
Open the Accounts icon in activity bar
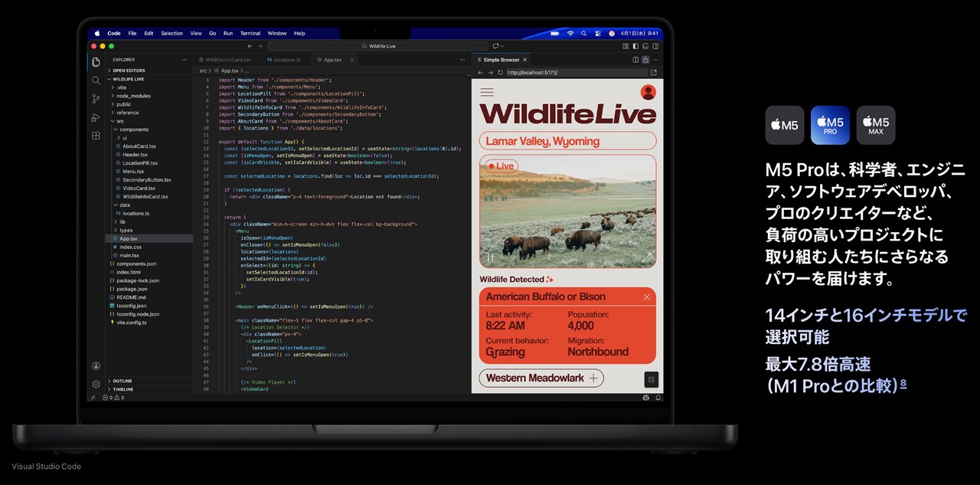tap(96, 366)
